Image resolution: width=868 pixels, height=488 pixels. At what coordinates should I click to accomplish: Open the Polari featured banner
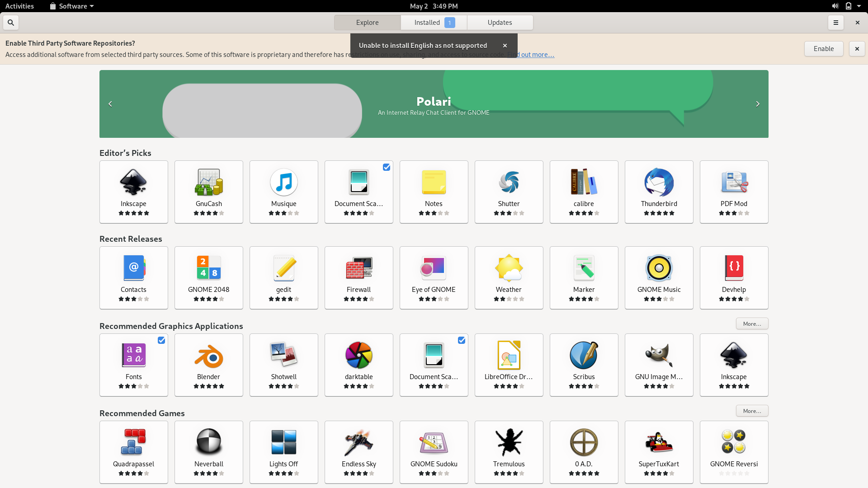(x=434, y=104)
